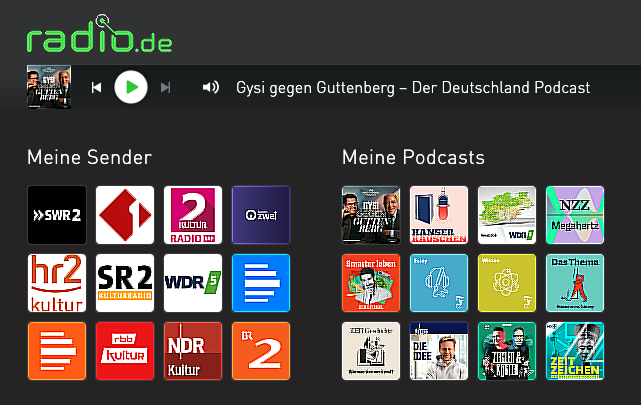Open the radio.de logo homepage
Image resolution: width=641 pixels, height=405 pixels.
click(x=99, y=34)
